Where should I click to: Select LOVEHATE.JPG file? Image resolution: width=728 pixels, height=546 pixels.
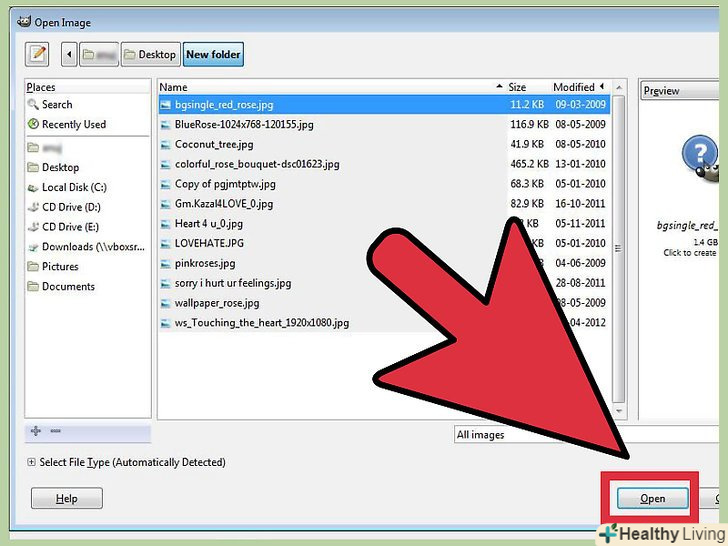point(384,243)
